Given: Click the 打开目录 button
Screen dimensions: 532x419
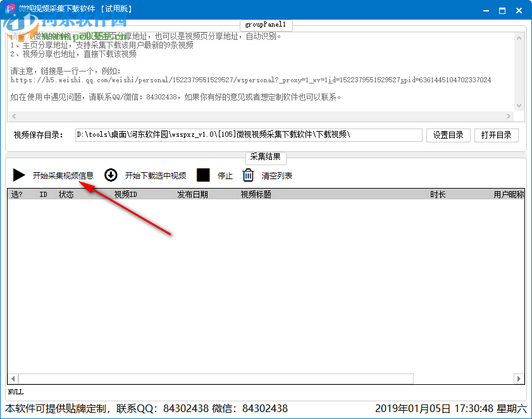Looking at the screenshot, I should [496, 134].
